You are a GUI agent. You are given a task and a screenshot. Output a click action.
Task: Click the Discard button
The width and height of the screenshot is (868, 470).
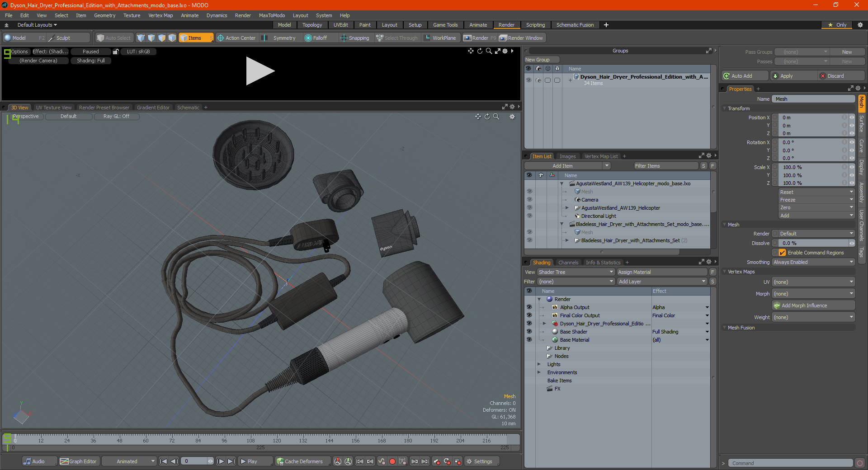tap(841, 76)
